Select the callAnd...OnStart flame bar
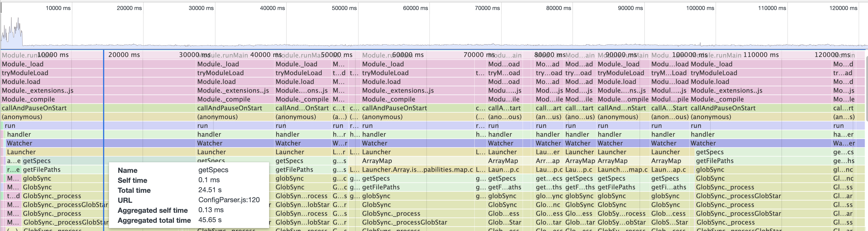 coord(302,108)
